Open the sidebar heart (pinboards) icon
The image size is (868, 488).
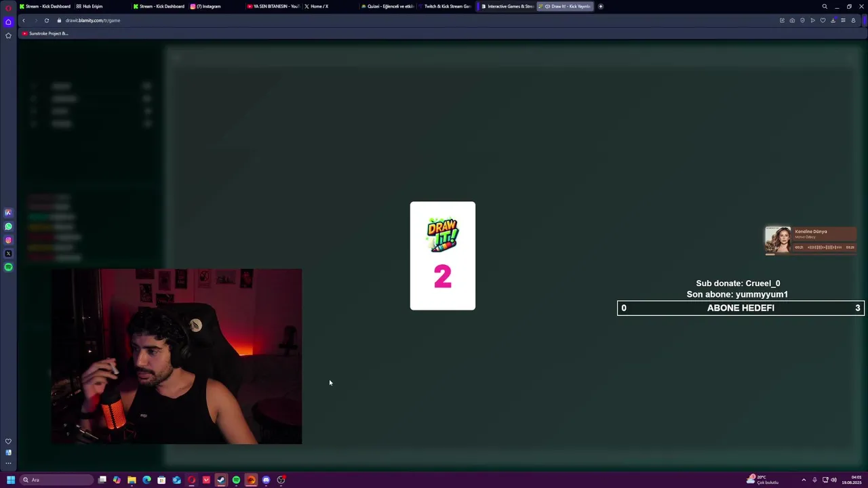click(x=8, y=441)
